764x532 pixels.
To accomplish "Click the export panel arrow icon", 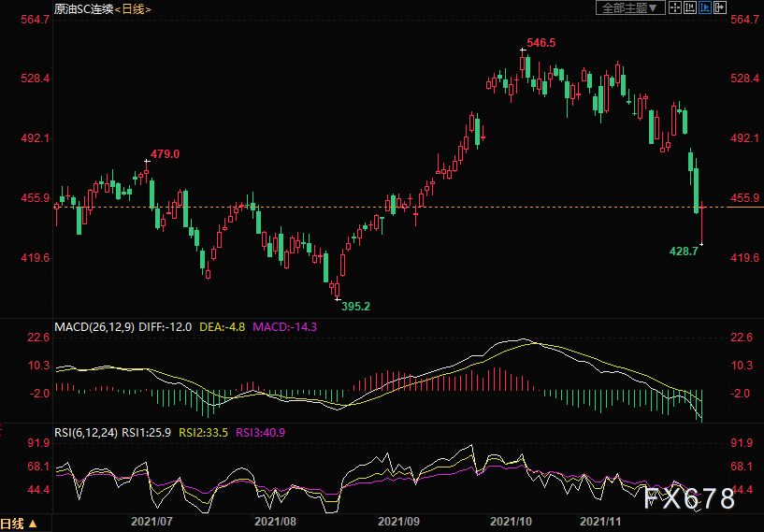I will [720, 7].
